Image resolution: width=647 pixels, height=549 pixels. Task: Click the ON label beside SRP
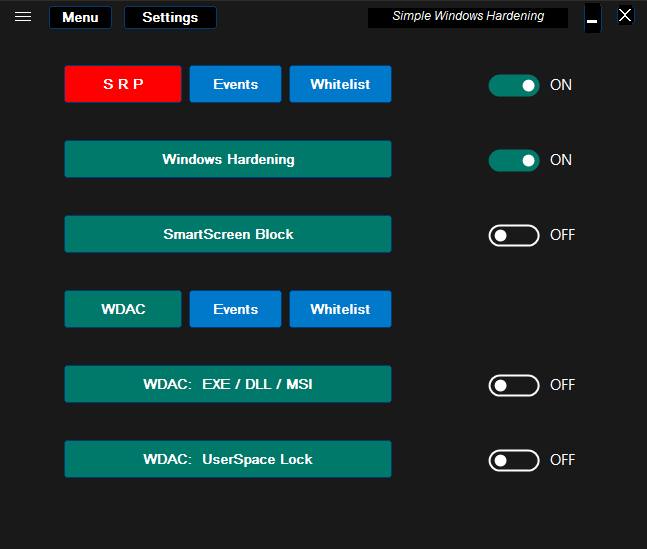(561, 85)
